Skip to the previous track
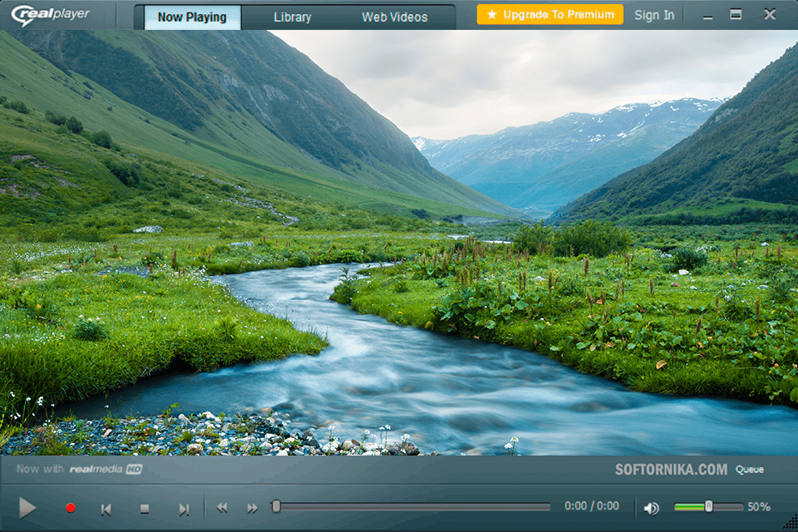Viewport: 798px width, 532px height. [x=106, y=509]
